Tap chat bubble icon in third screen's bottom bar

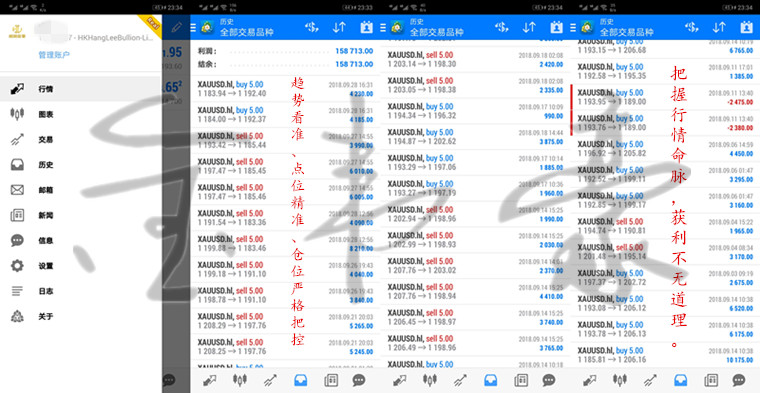[549, 380]
